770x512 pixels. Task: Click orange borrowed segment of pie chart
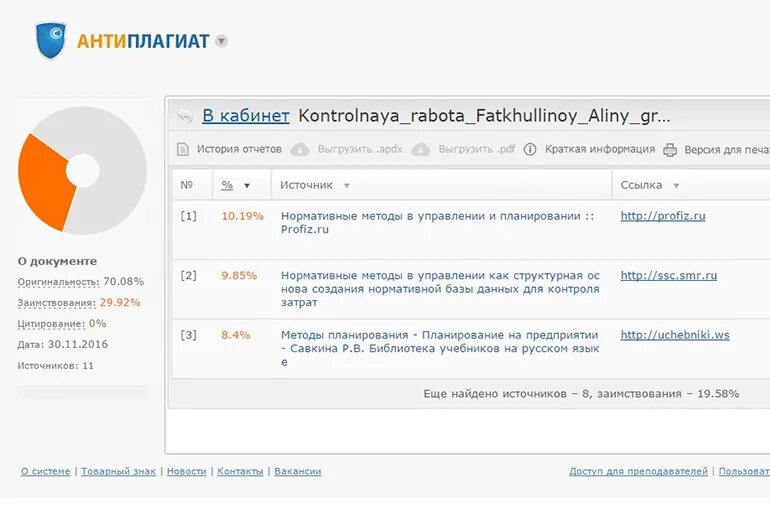(x=44, y=182)
